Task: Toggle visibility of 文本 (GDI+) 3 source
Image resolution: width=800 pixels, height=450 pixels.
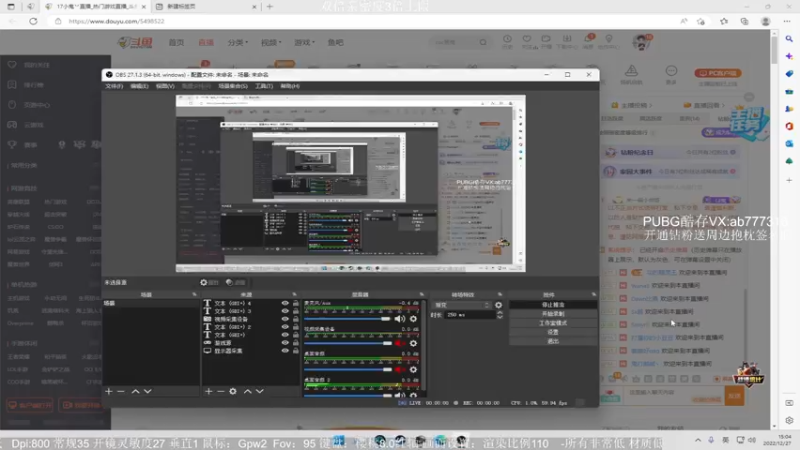Action: click(285, 311)
